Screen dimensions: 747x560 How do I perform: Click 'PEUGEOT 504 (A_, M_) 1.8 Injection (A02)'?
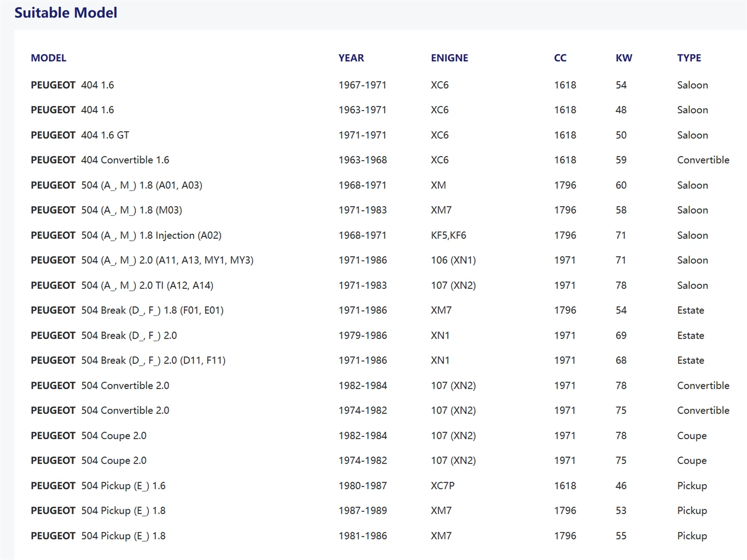(126, 235)
